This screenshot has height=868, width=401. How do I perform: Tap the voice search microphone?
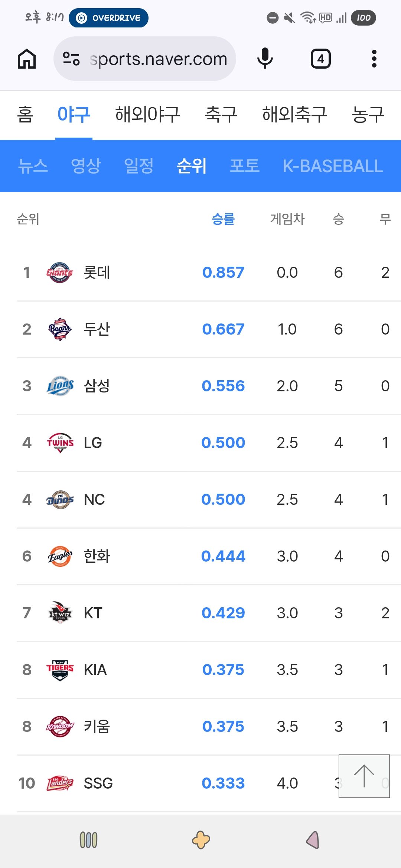[x=265, y=59]
